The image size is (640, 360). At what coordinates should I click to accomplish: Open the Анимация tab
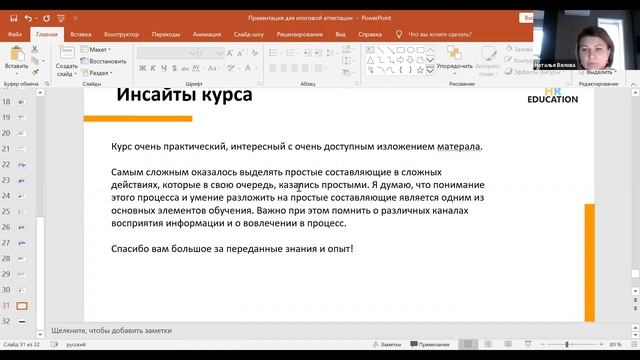click(207, 34)
